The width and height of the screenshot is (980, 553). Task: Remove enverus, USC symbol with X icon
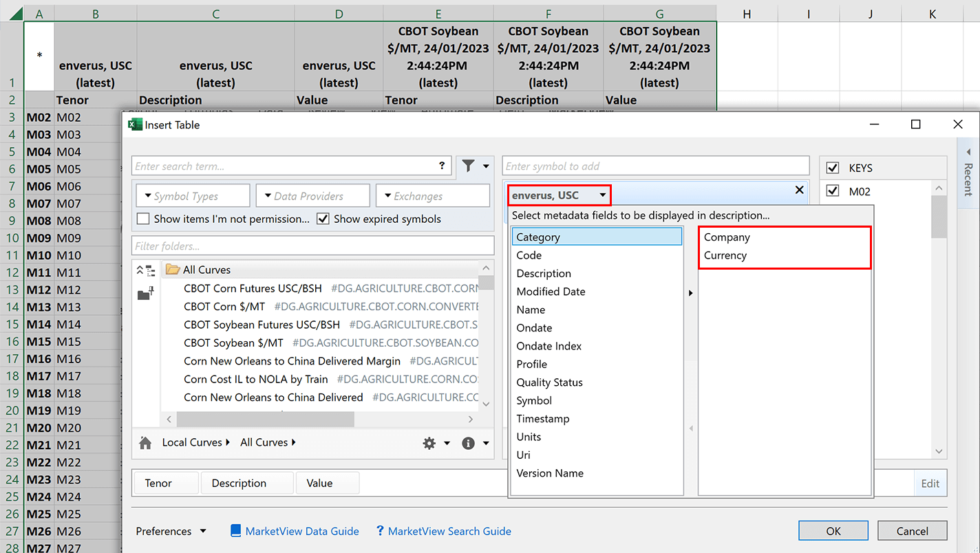pos(799,190)
